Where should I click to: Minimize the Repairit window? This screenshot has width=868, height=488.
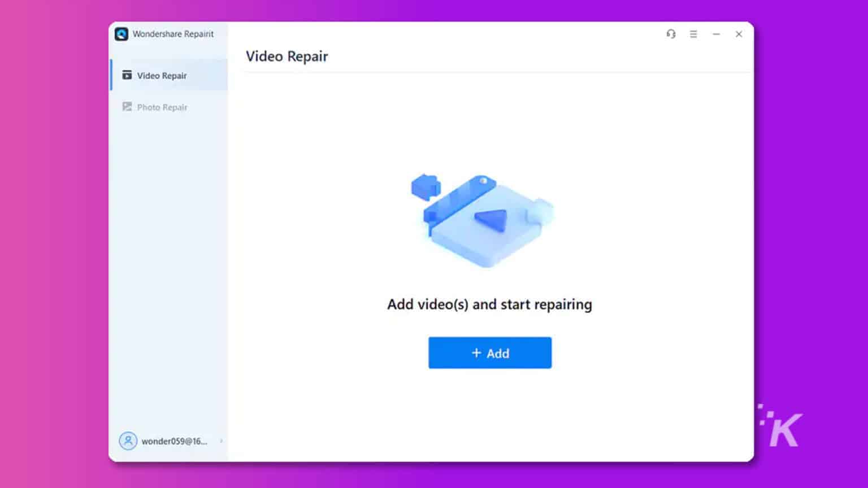716,34
